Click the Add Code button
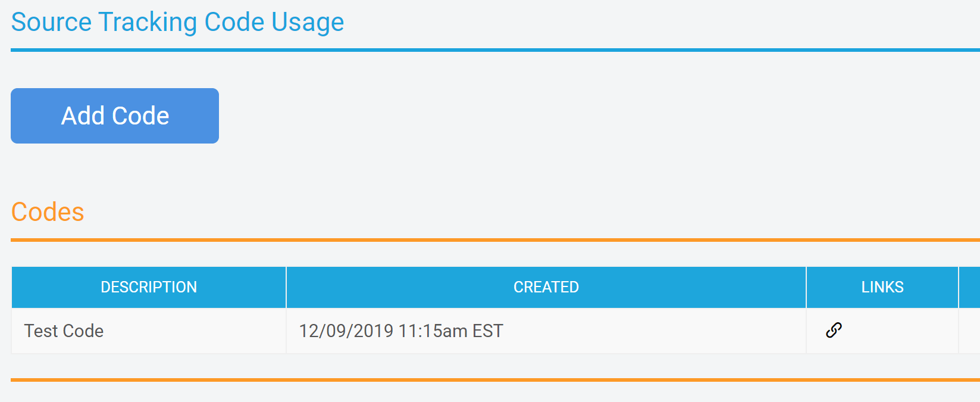Image resolution: width=980 pixels, height=402 pixels. coord(115,116)
